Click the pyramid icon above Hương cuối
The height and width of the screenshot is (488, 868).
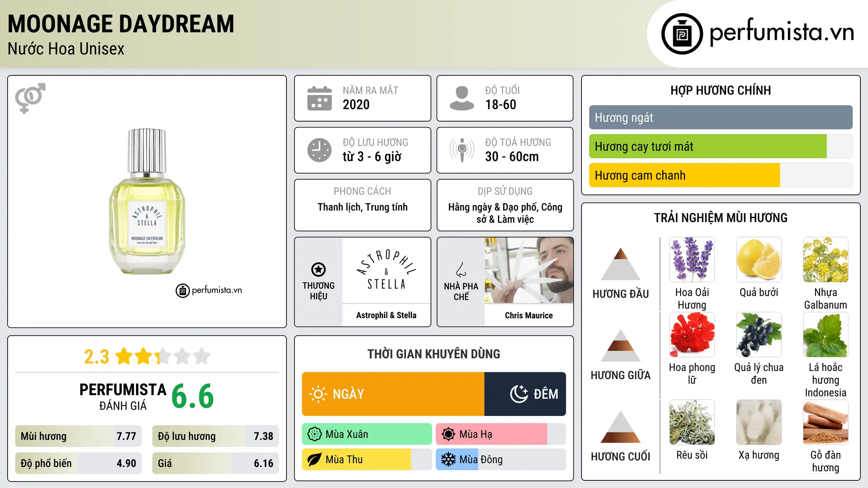click(x=620, y=427)
